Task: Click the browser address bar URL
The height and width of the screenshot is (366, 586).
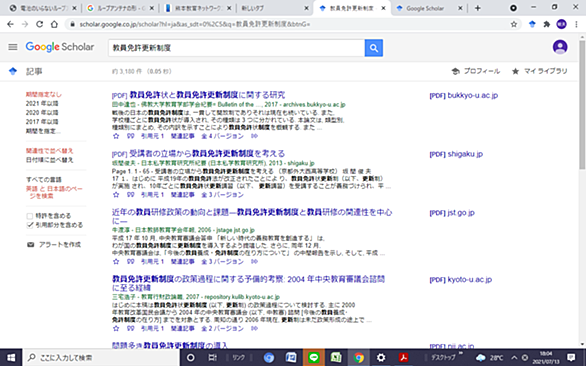Action: pyautogui.click(x=194, y=24)
